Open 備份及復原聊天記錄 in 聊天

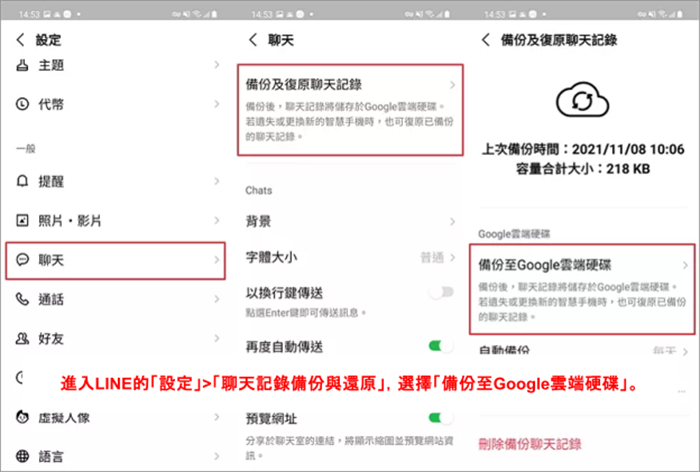coord(350,110)
